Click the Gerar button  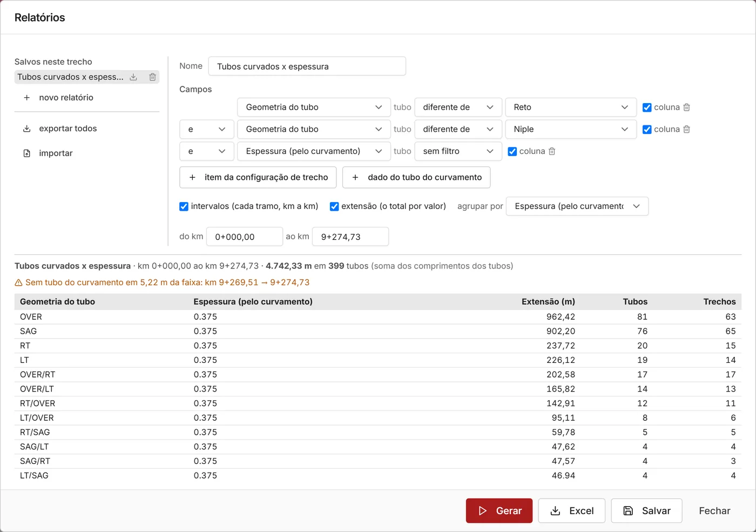click(500, 511)
